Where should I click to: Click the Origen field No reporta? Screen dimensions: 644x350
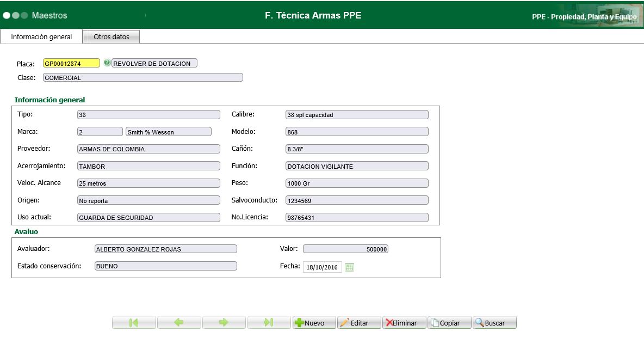tap(148, 200)
